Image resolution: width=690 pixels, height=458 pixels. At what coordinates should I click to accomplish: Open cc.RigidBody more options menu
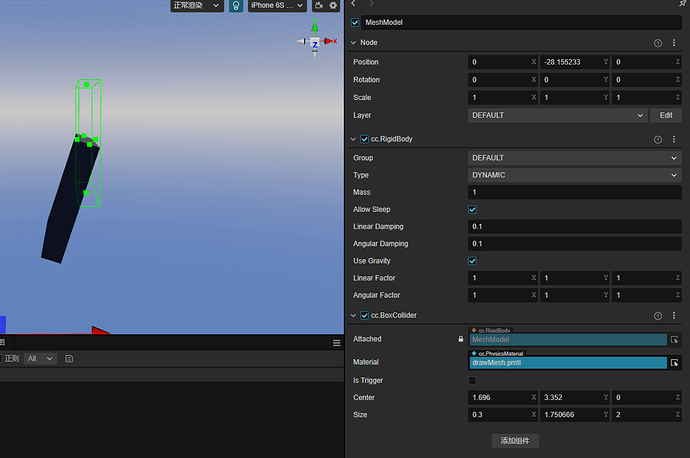(674, 139)
